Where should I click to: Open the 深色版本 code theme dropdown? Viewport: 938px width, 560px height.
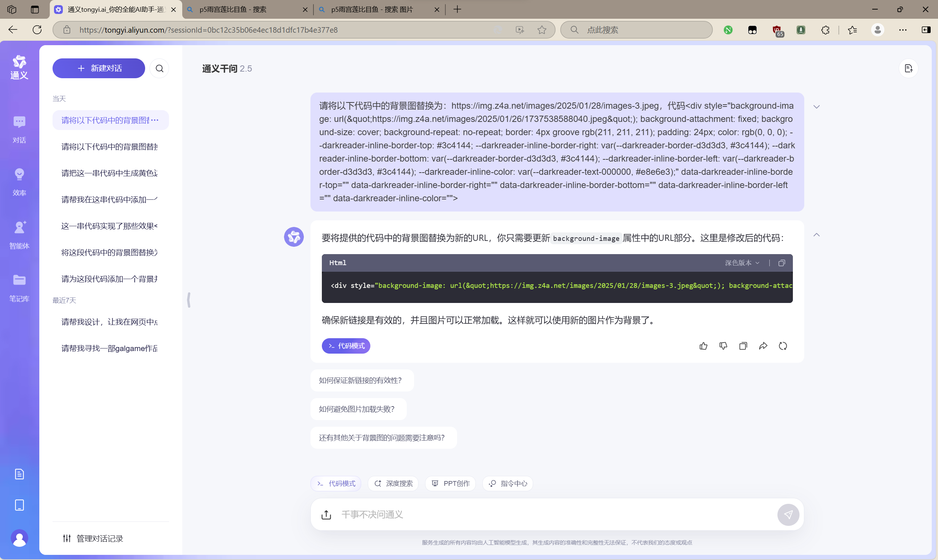click(742, 263)
